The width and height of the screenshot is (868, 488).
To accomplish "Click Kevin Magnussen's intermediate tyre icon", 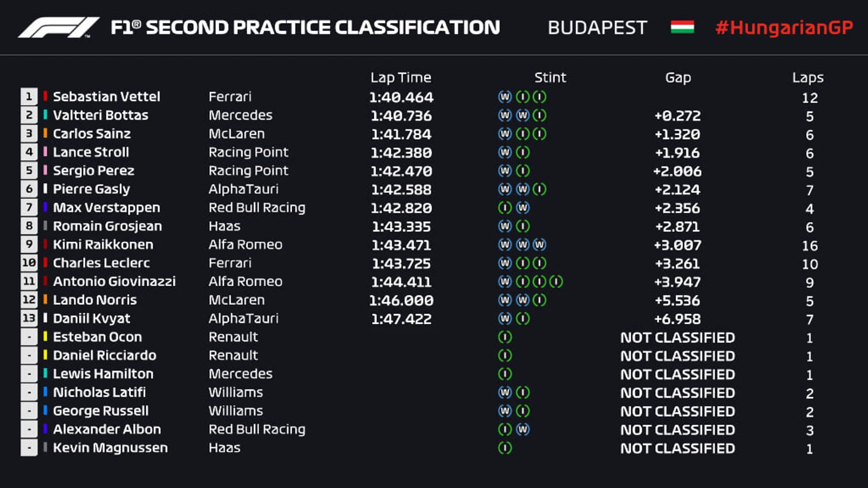I will pos(505,448).
